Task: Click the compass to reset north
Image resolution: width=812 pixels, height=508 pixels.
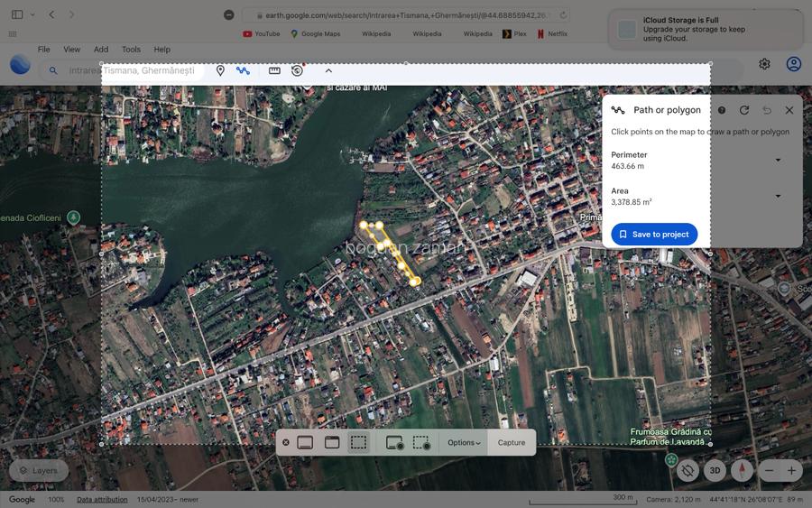Action: 742,470
